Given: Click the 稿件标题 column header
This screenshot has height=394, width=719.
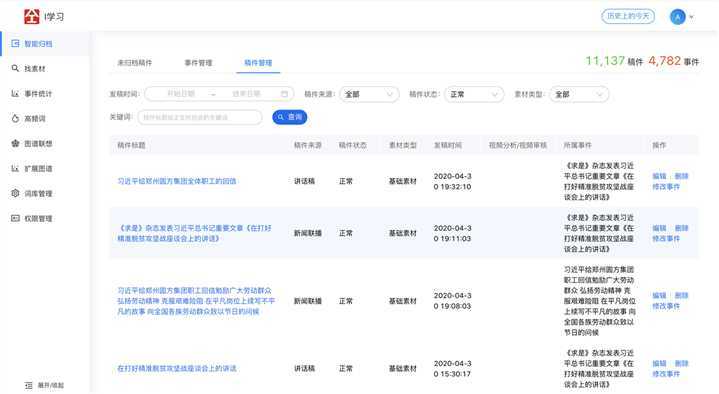Looking at the screenshot, I should 131,145.
